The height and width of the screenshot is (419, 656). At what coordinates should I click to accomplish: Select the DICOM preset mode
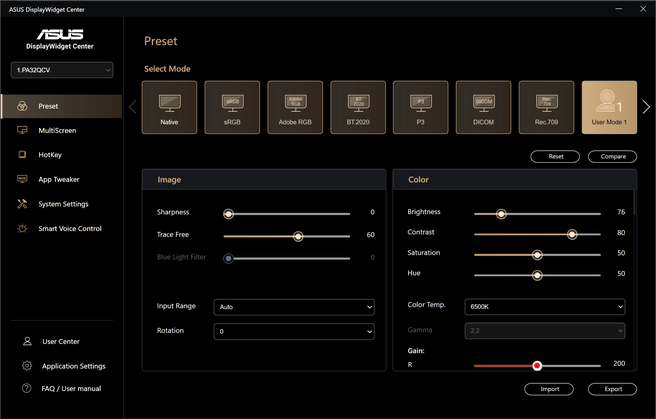pyautogui.click(x=484, y=107)
